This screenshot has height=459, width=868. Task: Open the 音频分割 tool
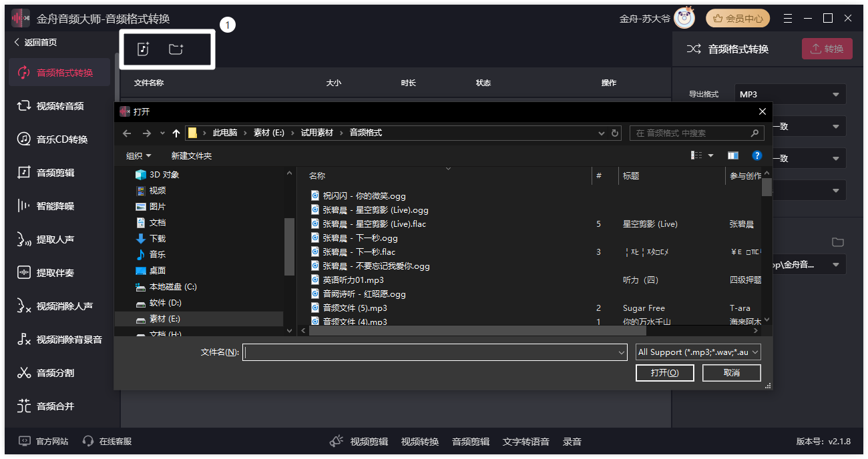point(55,373)
